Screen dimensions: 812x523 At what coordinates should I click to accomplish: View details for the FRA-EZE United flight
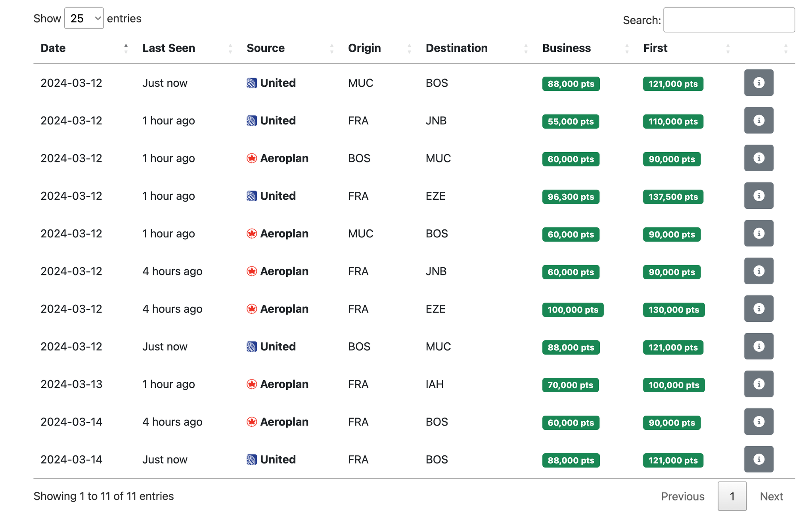[759, 196]
